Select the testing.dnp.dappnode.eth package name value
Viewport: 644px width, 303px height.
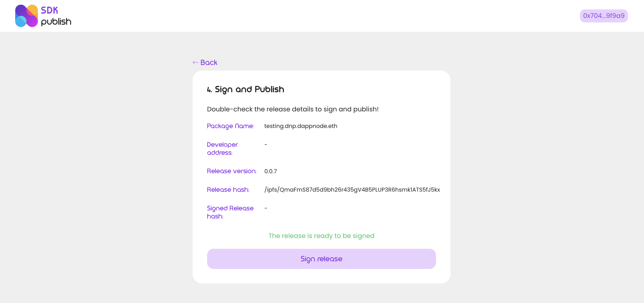pyautogui.click(x=301, y=126)
